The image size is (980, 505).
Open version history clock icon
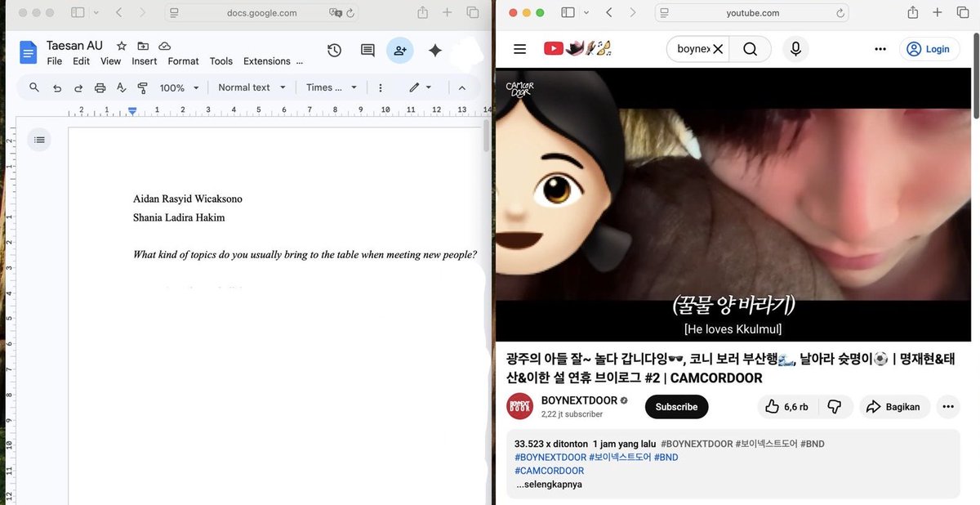[334, 51]
